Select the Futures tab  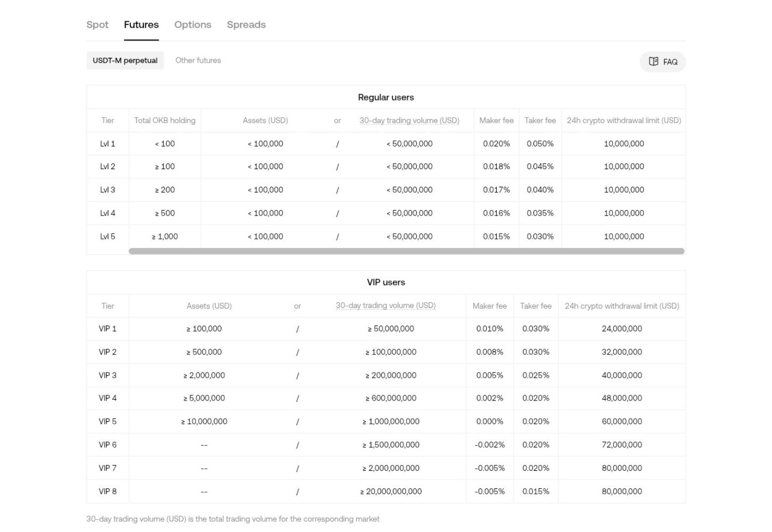pos(141,24)
